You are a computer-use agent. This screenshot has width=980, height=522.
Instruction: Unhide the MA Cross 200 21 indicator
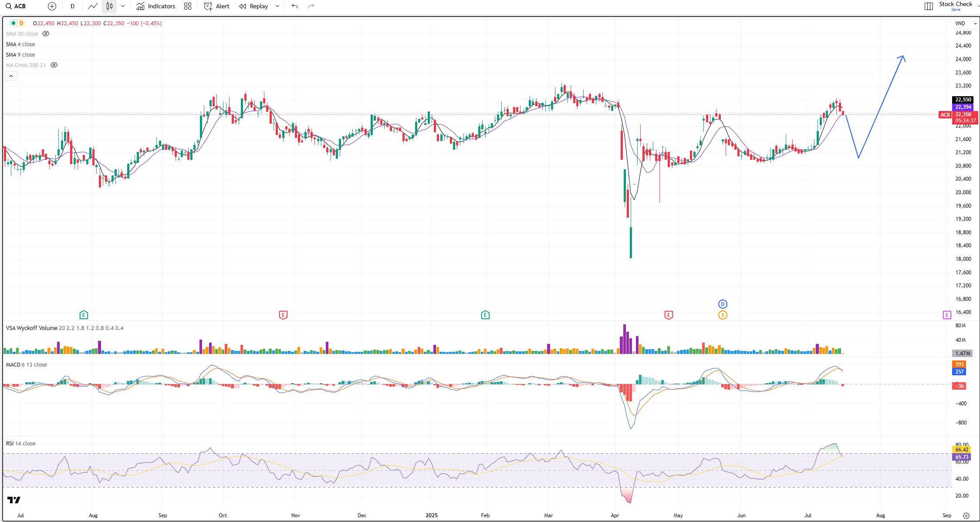[x=54, y=65]
